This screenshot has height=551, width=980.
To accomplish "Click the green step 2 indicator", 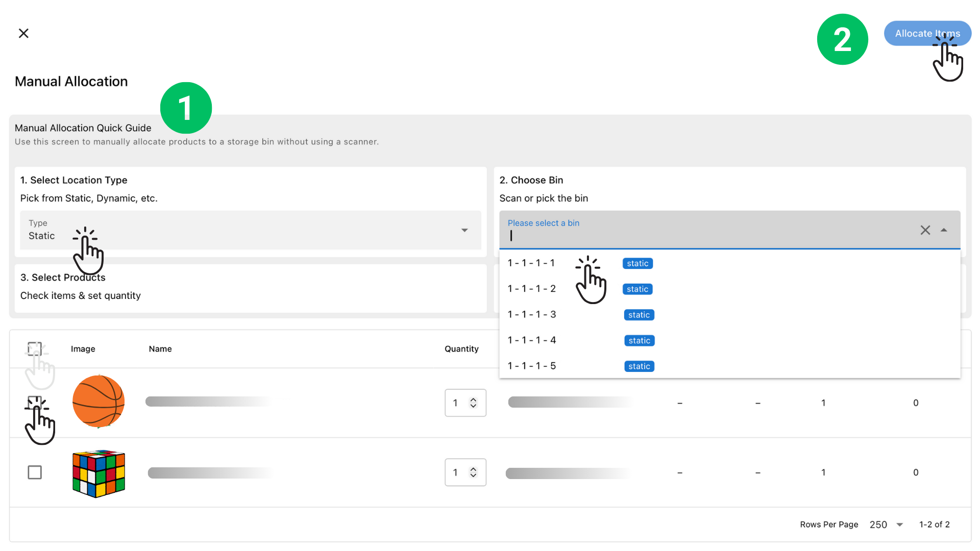I will point(842,39).
